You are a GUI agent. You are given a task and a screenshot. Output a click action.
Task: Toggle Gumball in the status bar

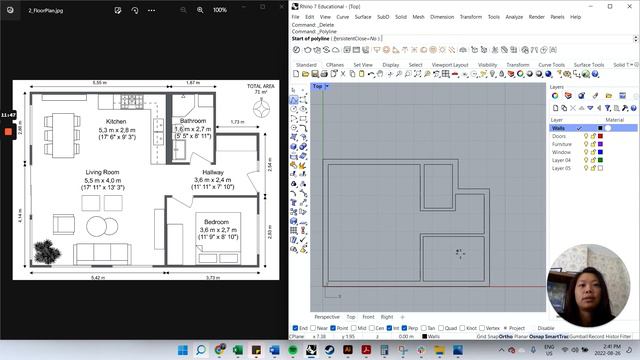click(x=578, y=337)
